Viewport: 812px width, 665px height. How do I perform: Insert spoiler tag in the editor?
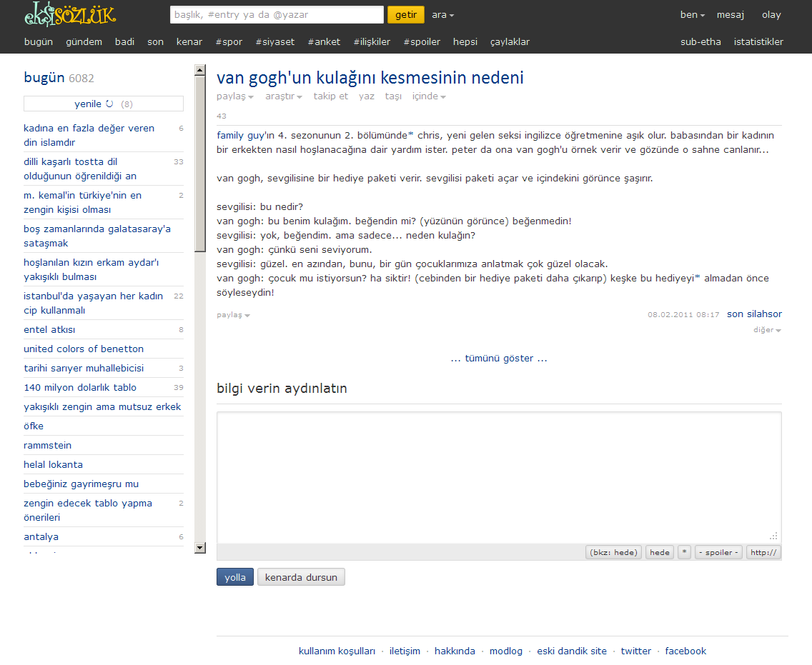[x=718, y=552]
